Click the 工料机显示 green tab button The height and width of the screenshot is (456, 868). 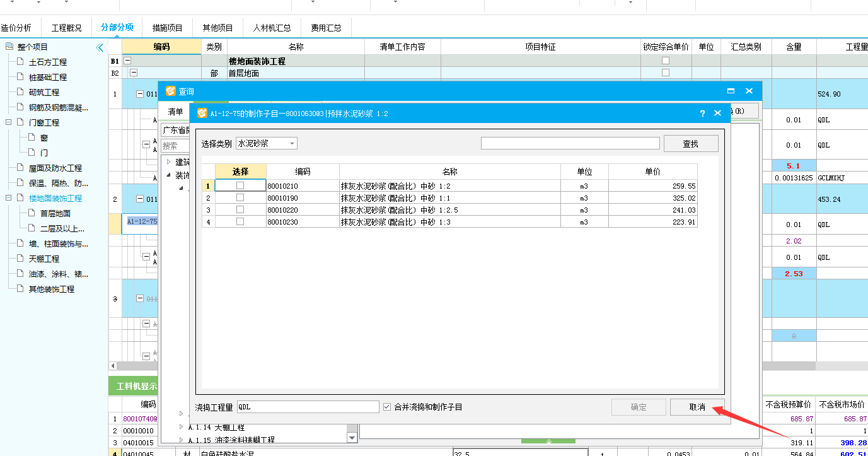click(x=133, y=387)
